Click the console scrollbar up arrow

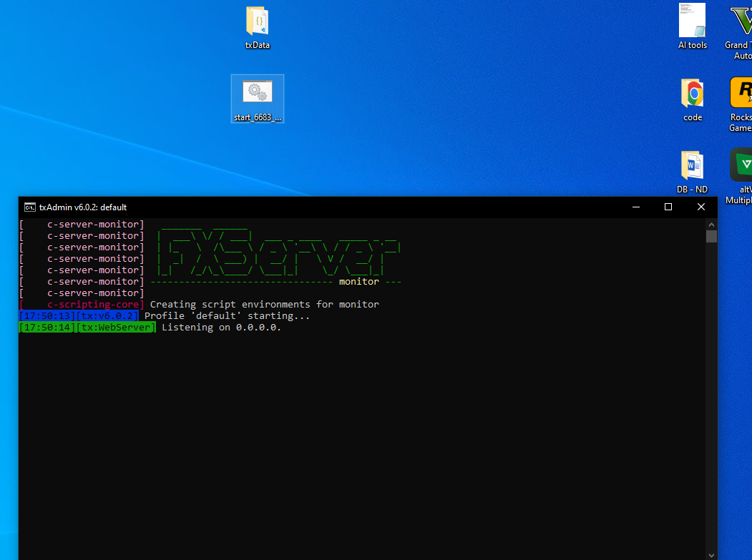point(711,224)
